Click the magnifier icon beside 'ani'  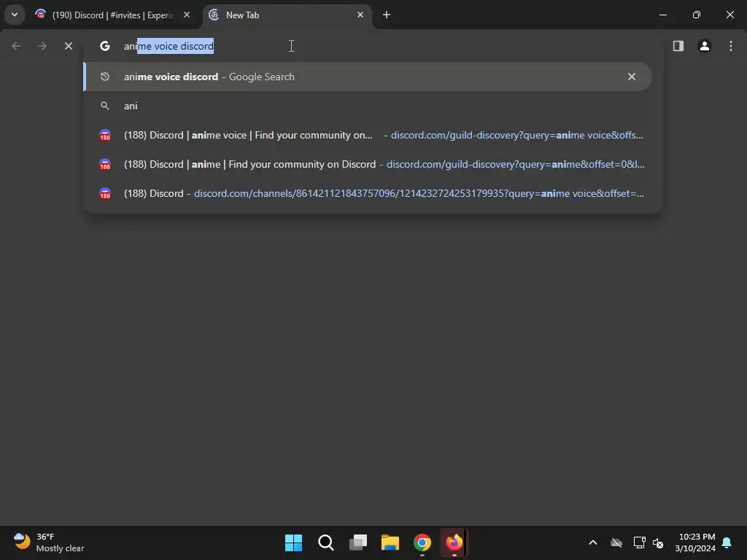point(105,106)
